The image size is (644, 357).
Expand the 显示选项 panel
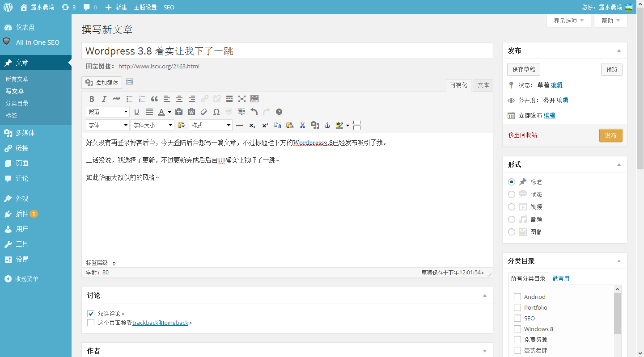568,21
